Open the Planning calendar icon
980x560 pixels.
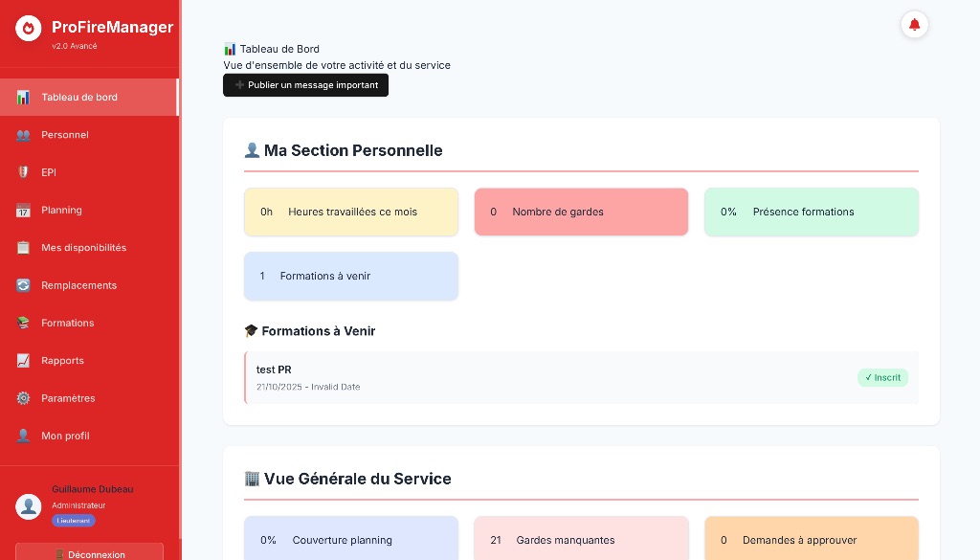[23, 210]
